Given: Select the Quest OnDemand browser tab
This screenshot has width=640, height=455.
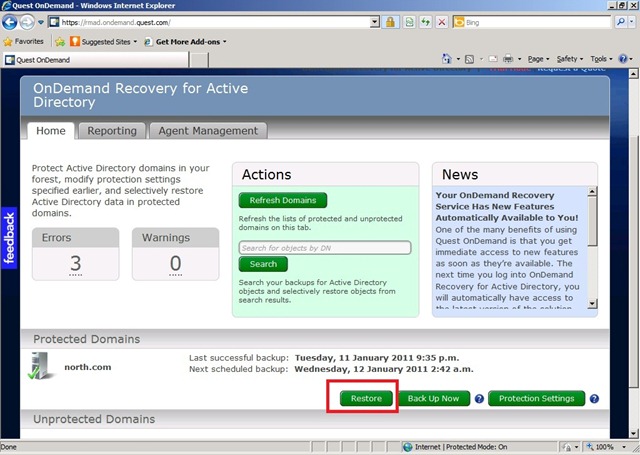Looking at the screenshot, I should [96, 60].
